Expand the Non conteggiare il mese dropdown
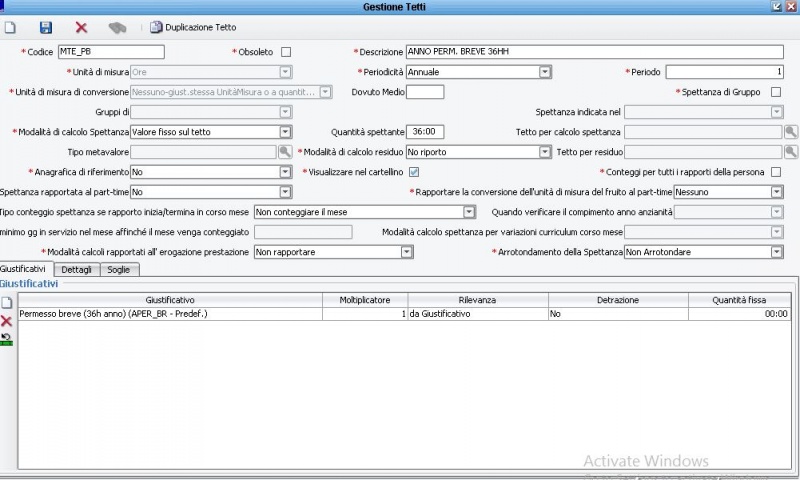 [469, 212]
